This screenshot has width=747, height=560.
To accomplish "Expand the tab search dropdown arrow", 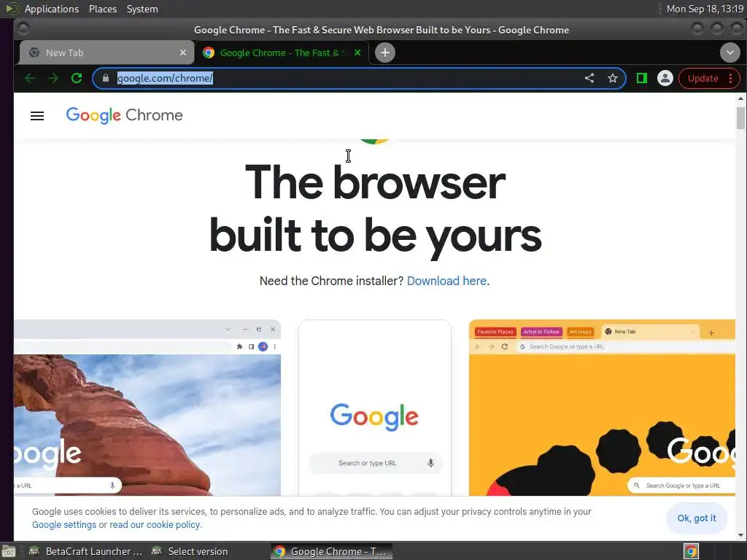I will pyautogui.click(x=729, y=52).
